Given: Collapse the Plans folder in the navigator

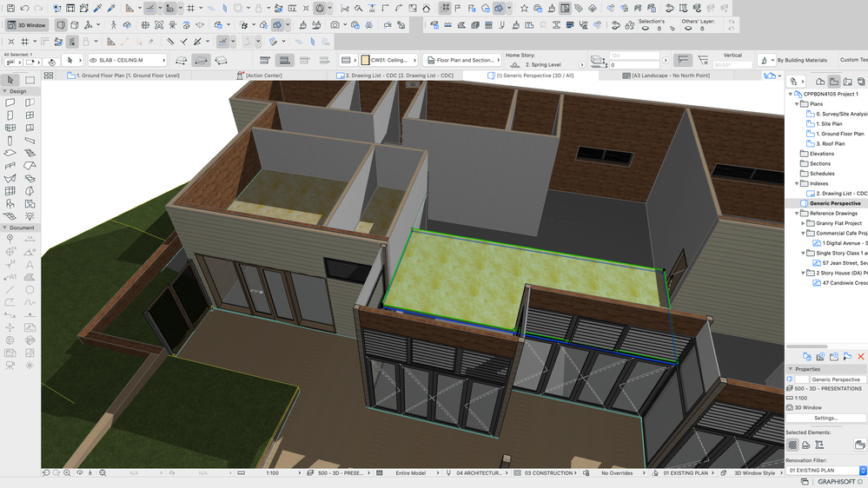Looking at the screenshot, I should click(798, 103).
